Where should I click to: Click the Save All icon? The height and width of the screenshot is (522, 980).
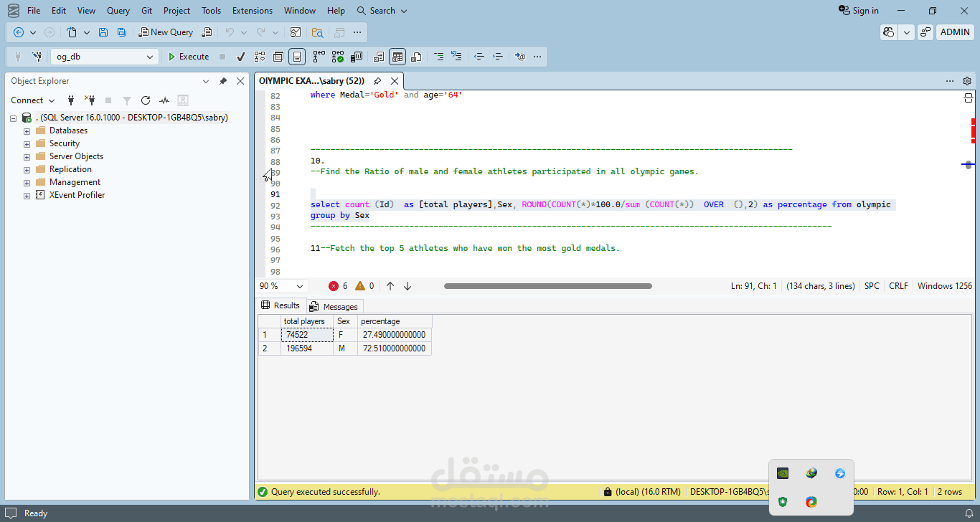(121, 32)
